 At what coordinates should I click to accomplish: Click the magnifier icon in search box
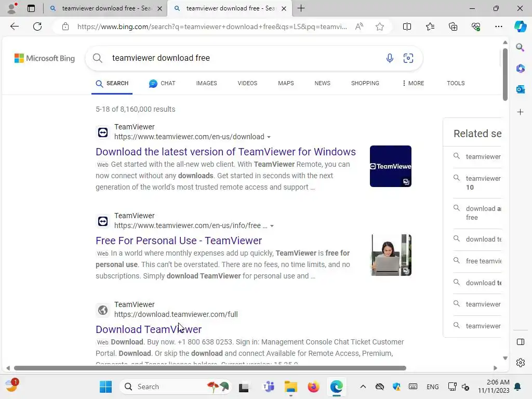(97, 58)
